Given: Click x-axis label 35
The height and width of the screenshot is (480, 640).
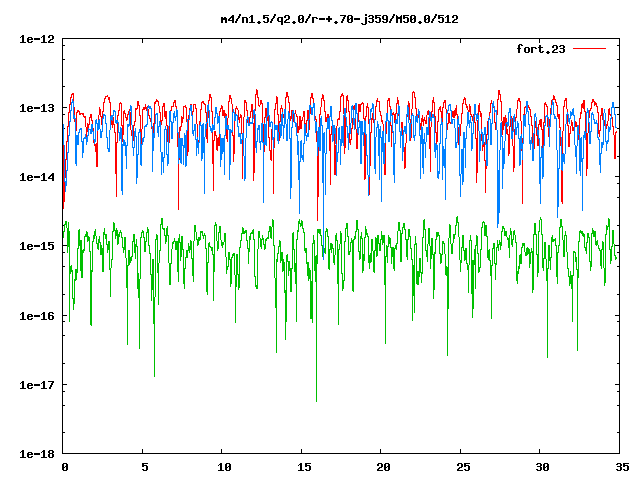Looking at the screenshot, I should [622, 467].
